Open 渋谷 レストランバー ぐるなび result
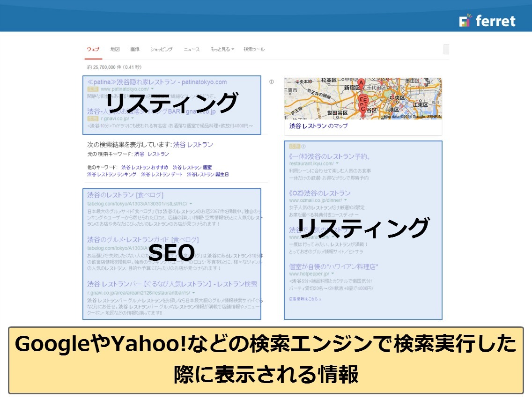 [172, 284]
